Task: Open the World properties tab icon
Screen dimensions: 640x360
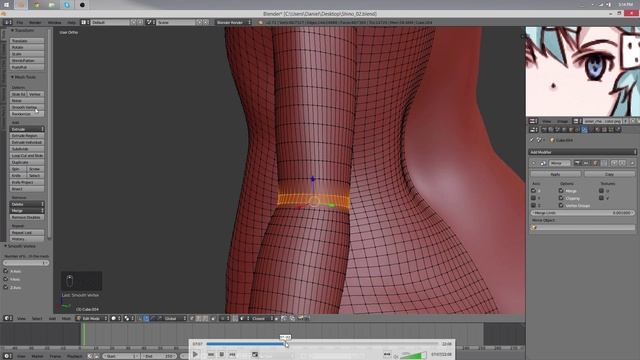Action: (x=564, y=130)
